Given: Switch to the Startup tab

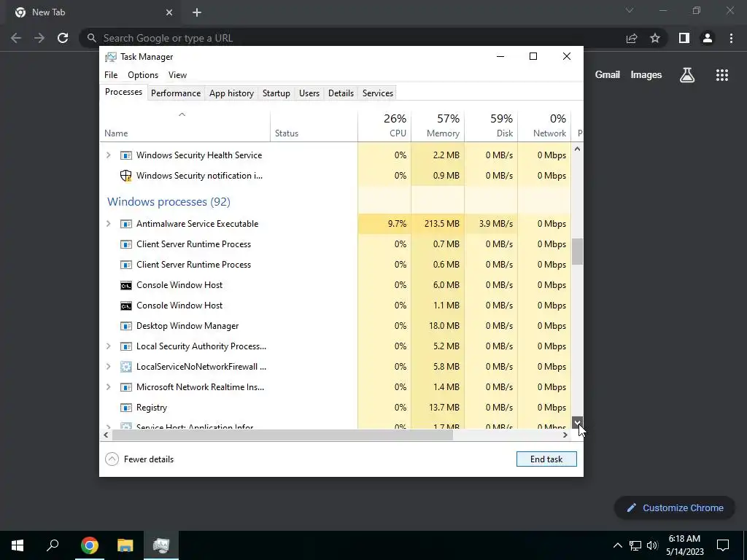Looking at the screenshot, I should [x=276, y=93].
